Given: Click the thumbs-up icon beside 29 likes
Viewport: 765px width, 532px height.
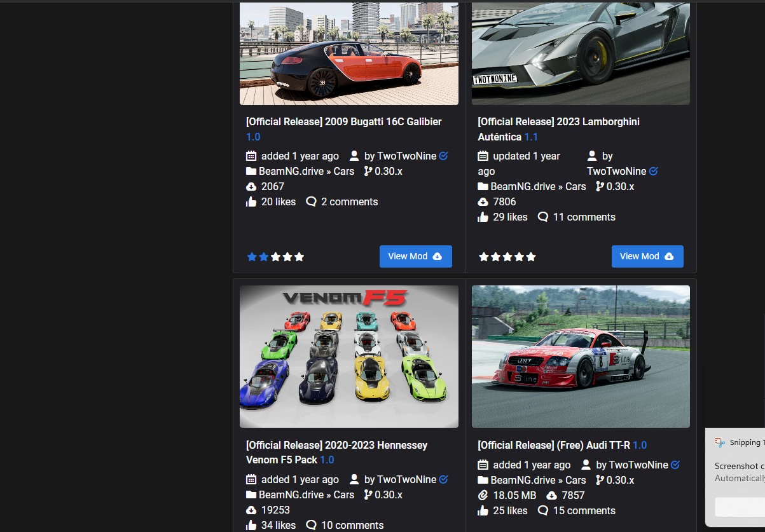Looking at the screenshot, I should pos(483,217).
